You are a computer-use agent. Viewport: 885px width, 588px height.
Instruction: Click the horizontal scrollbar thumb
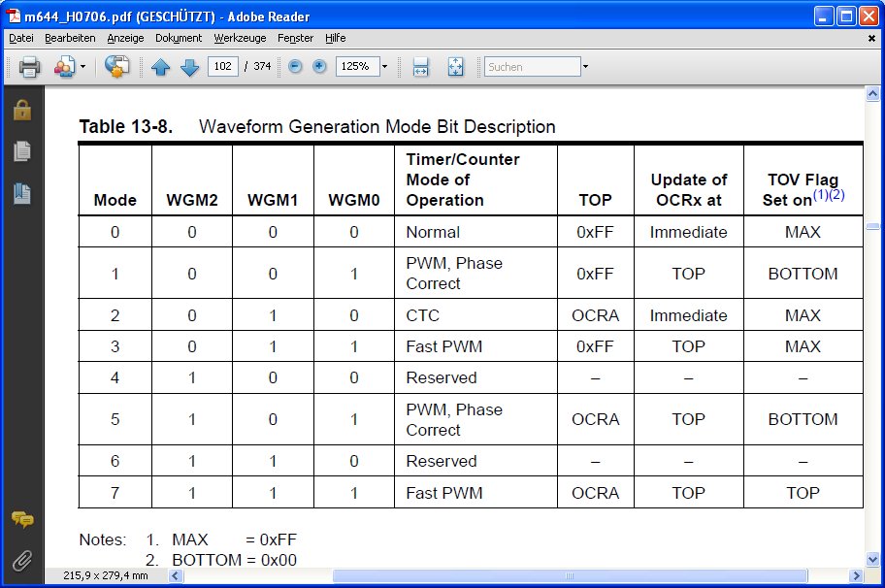(x=570, y=575)
